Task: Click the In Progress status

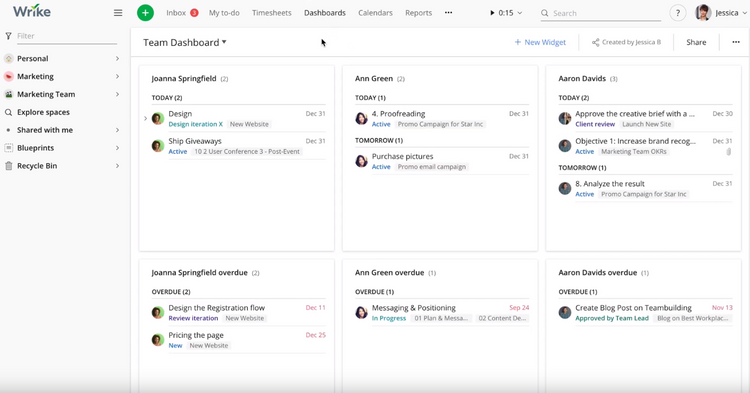Action: pyautogui.click(x=389, y=318)
